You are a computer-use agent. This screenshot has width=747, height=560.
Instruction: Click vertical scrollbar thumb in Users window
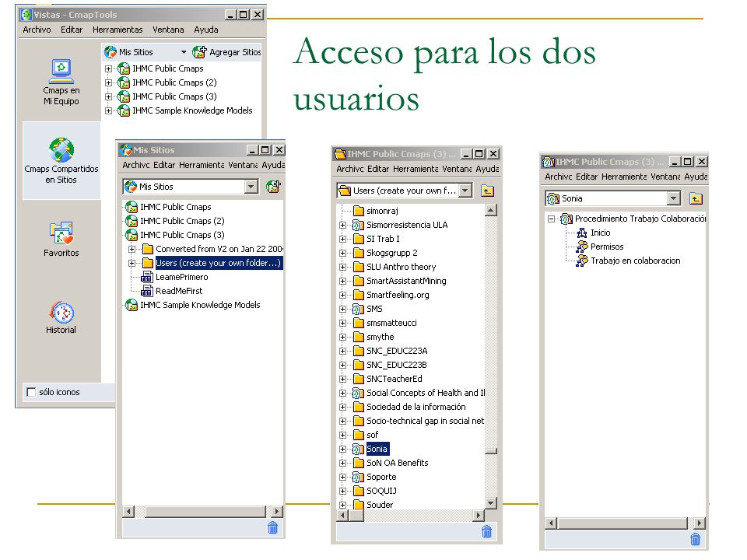491,450
